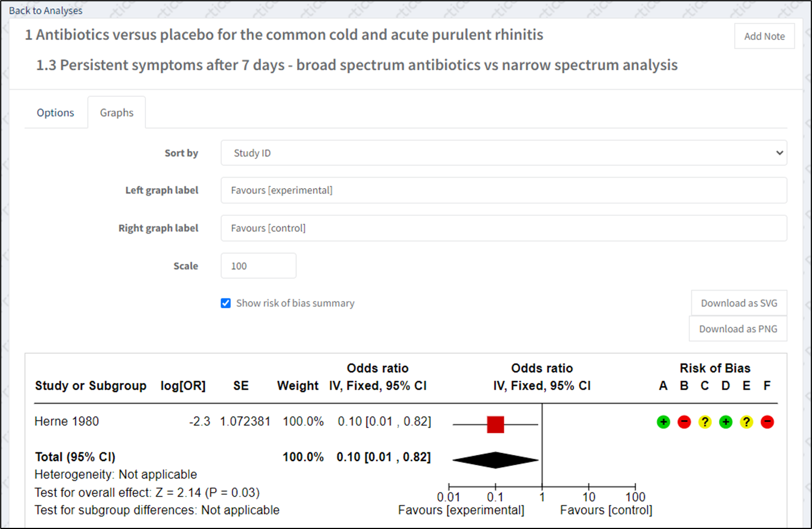Click green low-risk icon under column D
The width and height of the screenshot is (812, 529).
pos(726,422)
